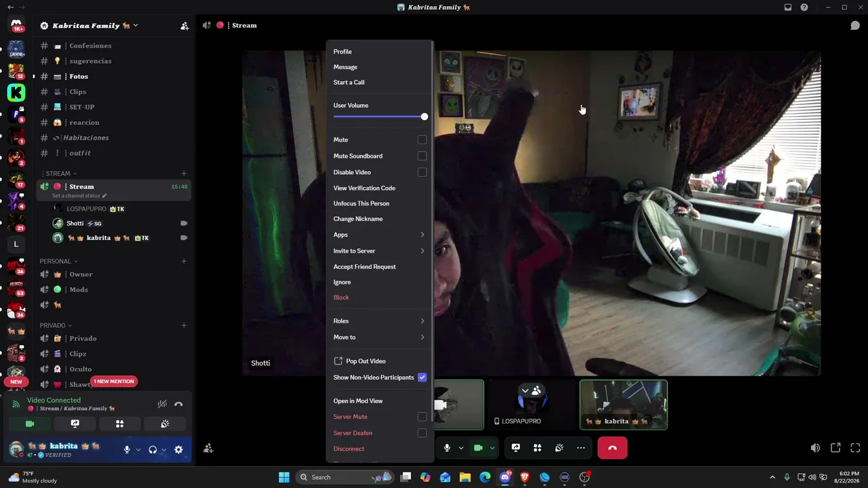Adjust stream volume with speaker icon at bottom right
Image resolution: width=868 pixels, height=488 pixels.
tap(815, 448)
